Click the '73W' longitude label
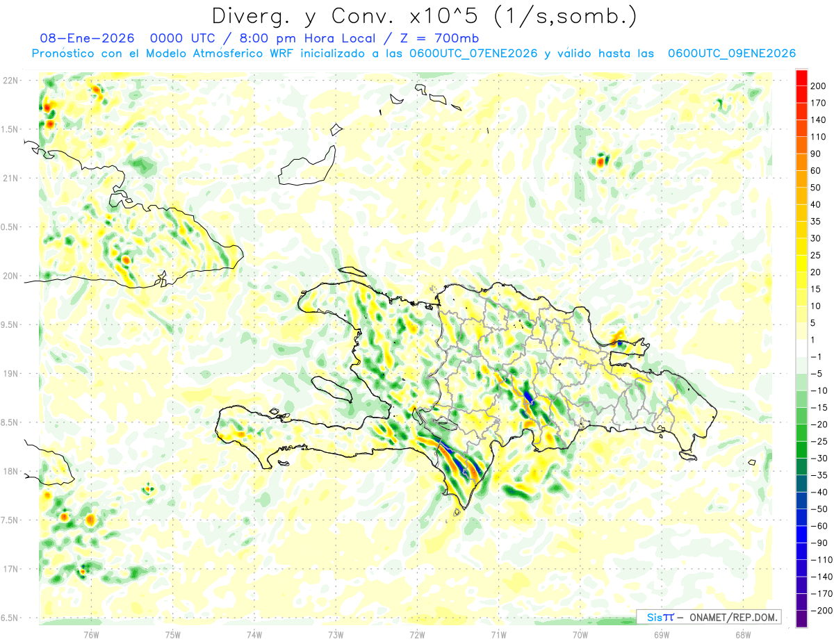834x644 pixels. click(336, 635)
